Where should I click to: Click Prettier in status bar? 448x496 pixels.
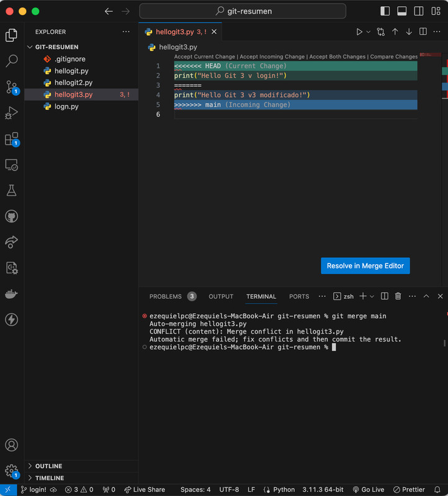point(409,490)
